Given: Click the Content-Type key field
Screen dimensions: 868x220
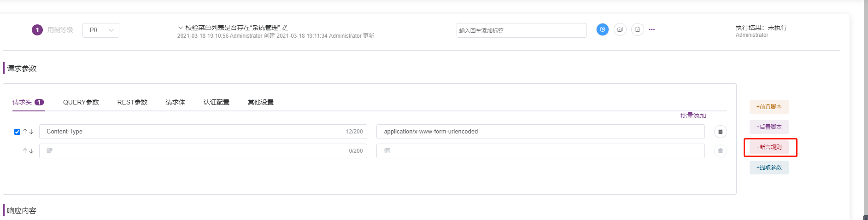Looking at the screenshot, I should pos(203,132).
